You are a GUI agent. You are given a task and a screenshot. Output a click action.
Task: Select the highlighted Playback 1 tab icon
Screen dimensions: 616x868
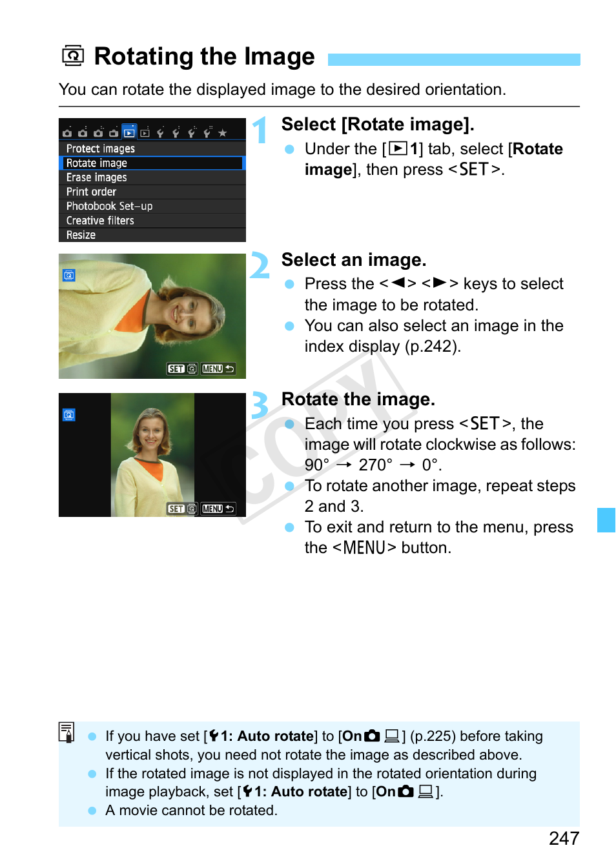pos(129,132)
